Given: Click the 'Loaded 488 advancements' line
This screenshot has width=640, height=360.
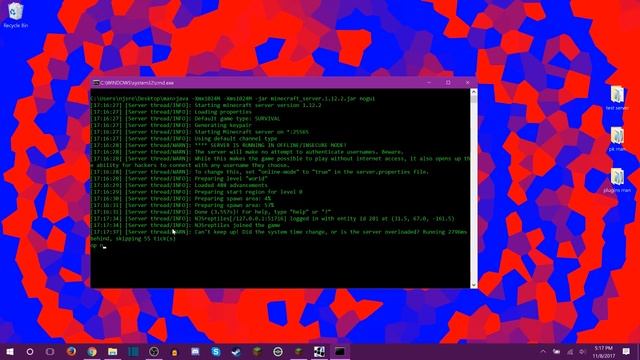Looking at the screenshot, I should (179, 185).
